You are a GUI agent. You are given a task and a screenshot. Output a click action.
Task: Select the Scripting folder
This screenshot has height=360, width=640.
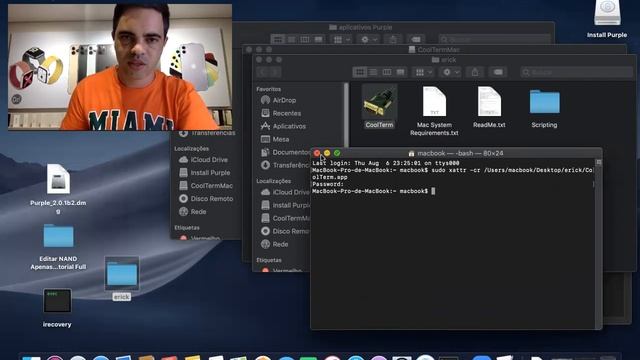pos(544,107)
